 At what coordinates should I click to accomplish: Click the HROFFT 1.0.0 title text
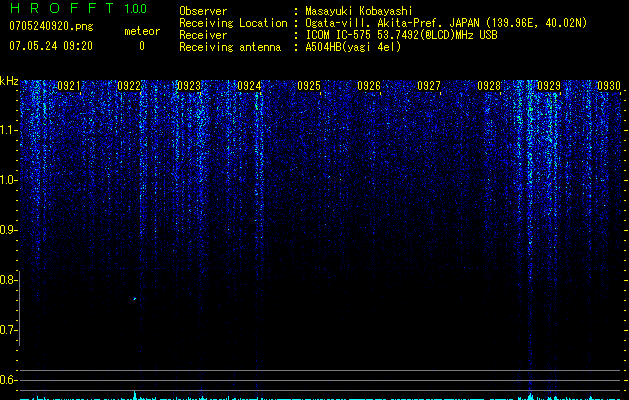point(78,8)
